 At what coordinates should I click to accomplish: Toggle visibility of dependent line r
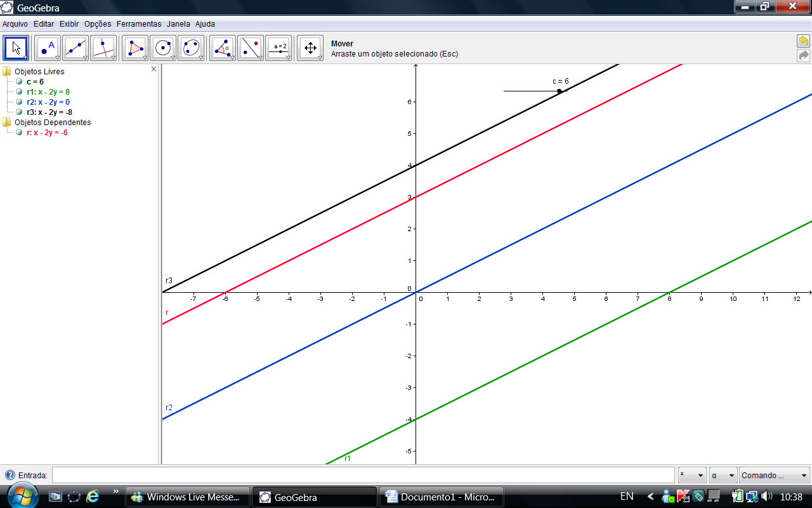coord(19,133)
